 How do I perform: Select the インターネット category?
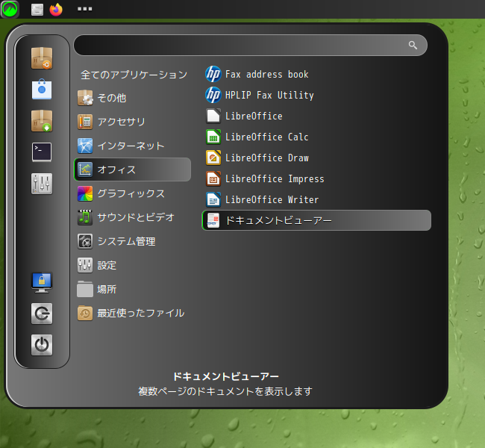[133, 146]
